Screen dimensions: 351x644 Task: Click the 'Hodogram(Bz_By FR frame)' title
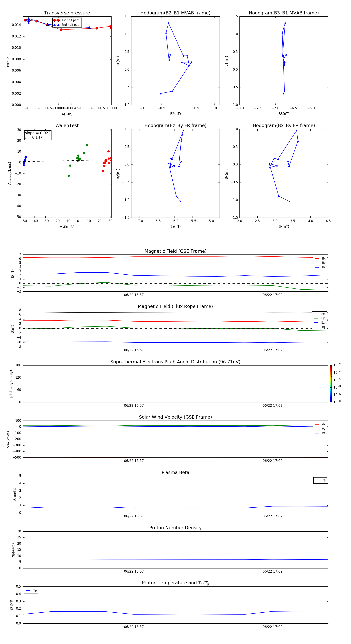(x=175, y=125)
